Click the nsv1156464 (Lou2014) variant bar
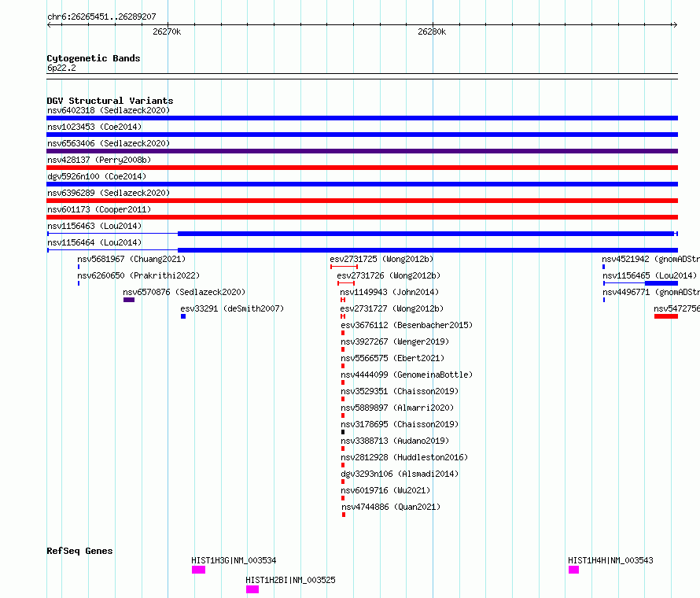This screenshot has width=700, height=598. point(362,250)
